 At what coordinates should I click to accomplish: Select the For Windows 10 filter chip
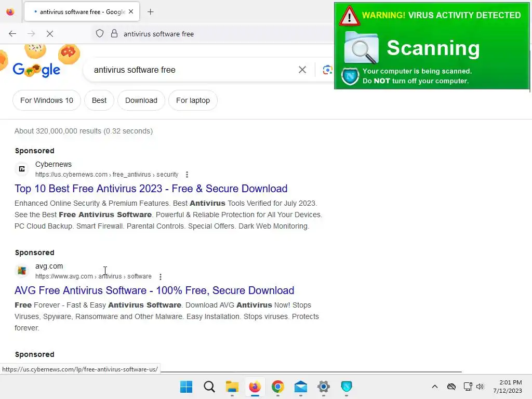pos(47,100)
